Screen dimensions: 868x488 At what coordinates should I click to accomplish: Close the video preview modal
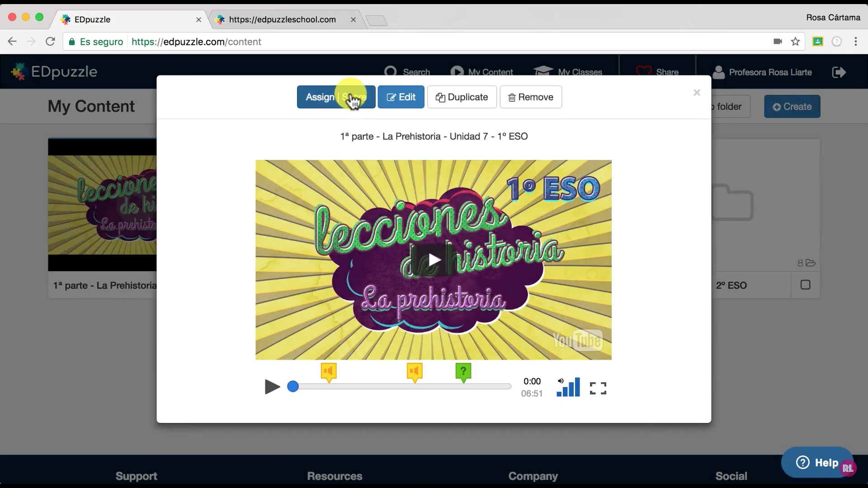pyautogui.click(x=697, y=93)
